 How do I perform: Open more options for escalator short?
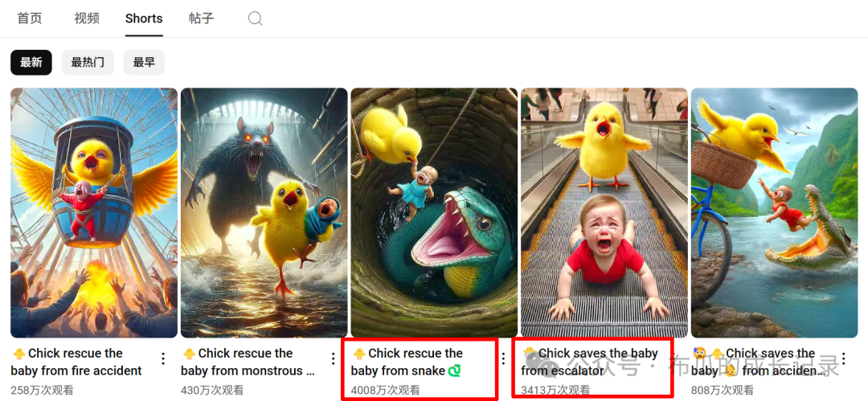pyautogui.click(x=674, y=359)
